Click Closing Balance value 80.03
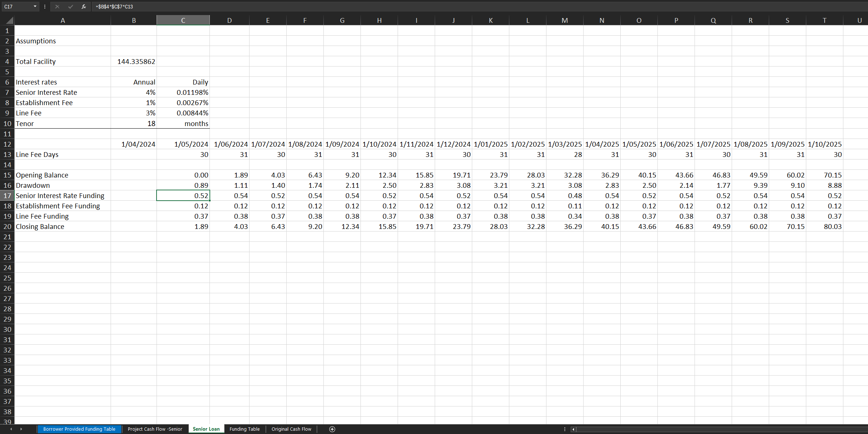Screen dimensions: 868x434 tap(824, 226)
